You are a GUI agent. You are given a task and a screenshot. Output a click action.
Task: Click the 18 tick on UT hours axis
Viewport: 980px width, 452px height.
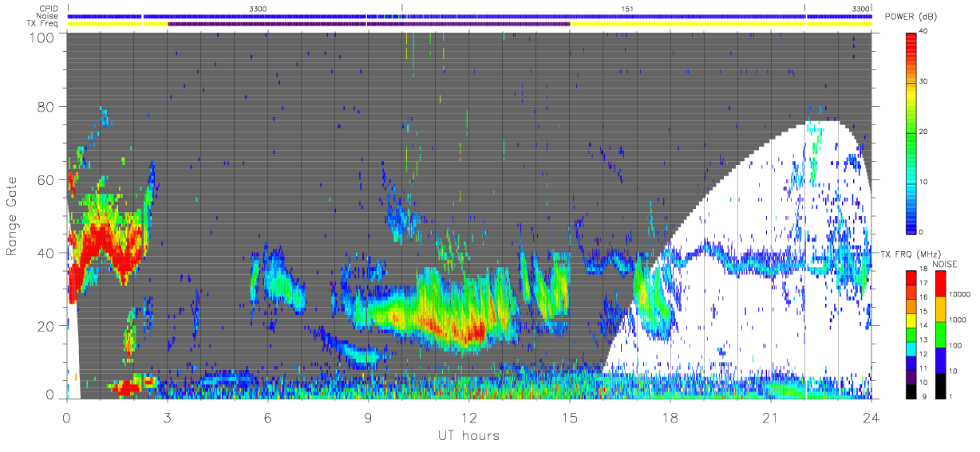670,416
